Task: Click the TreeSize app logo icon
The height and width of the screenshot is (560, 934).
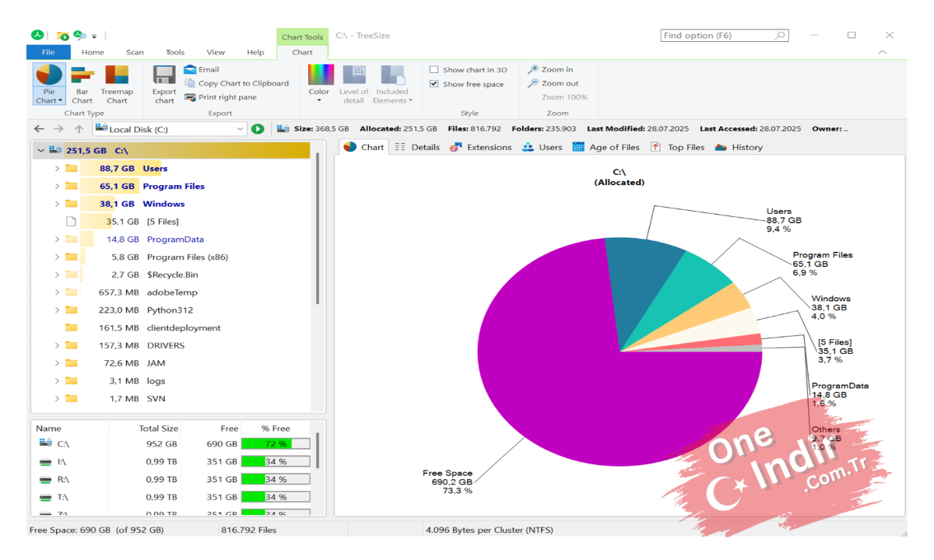Action: [37, 35]
